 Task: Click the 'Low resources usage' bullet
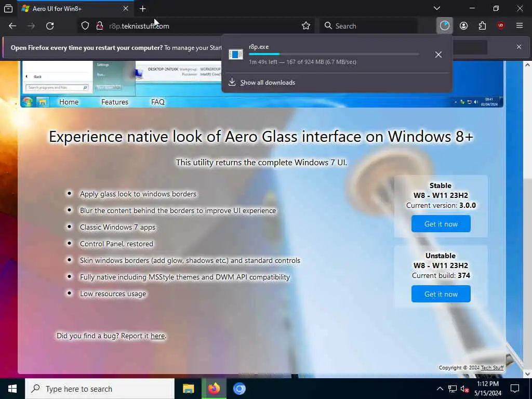click(113, 294)
